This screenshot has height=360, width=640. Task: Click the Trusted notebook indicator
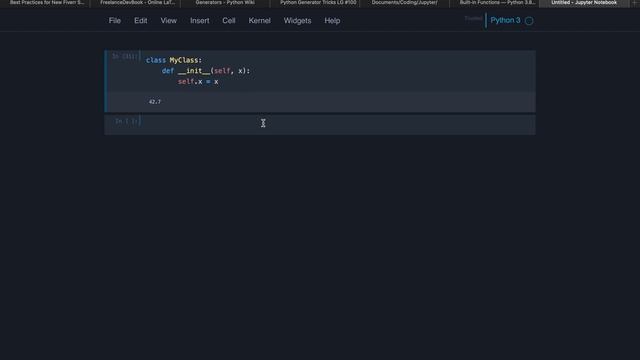click(473, 18)
